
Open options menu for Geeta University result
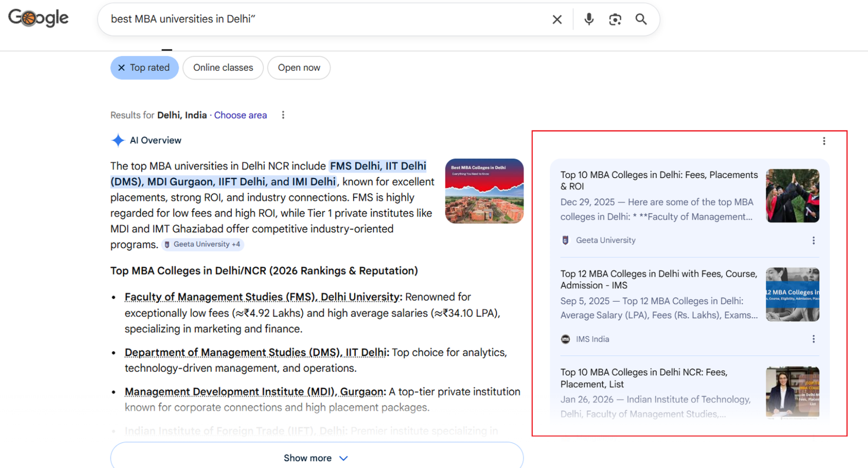(814, 240)
